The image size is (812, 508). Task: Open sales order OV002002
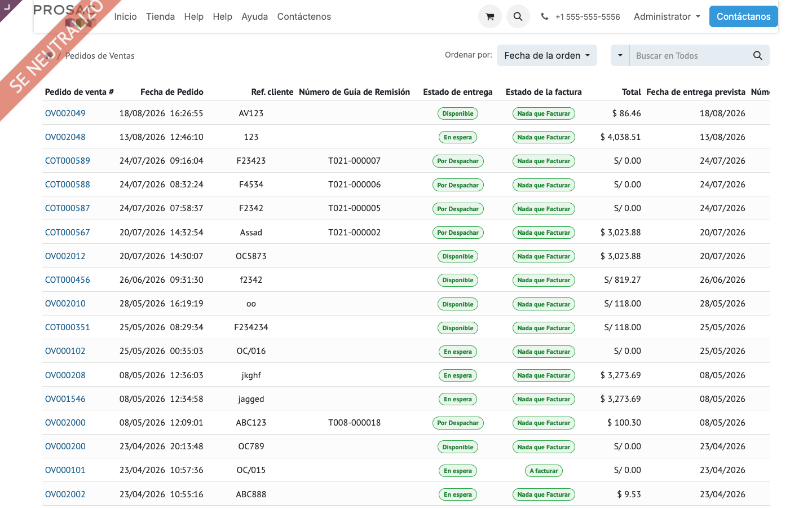click(x=65, y=494)
